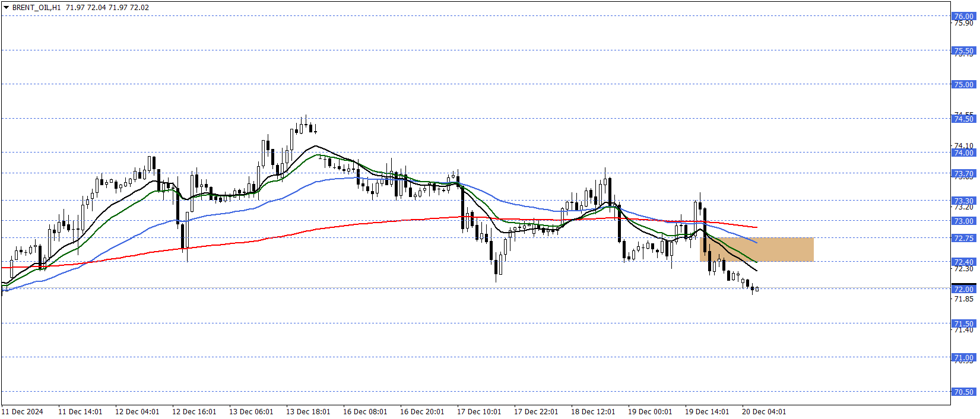Image resolution: width=980 pixels, height=419 pixels.
Task: Click the 73.30 price level label
Action: (963, 201)
